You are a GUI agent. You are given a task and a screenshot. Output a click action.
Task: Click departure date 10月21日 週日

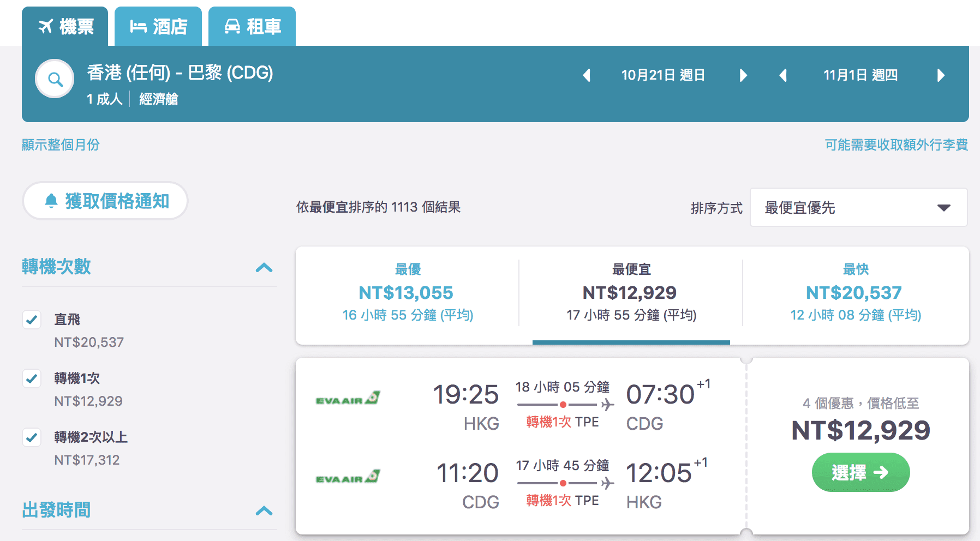[x=663, y=75]
